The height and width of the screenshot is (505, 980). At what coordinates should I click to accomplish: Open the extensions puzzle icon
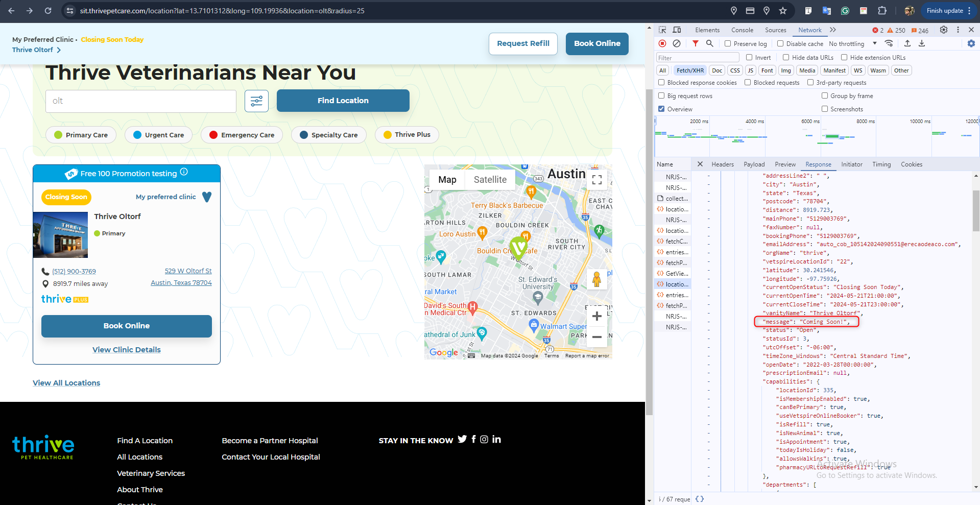(x=882, y=11)
